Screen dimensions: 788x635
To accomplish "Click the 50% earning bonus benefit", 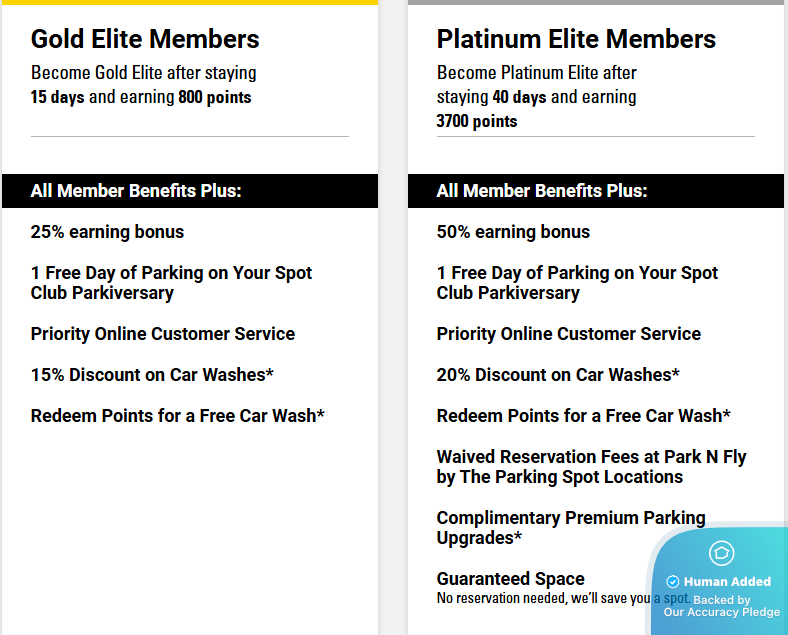I will point(513,232).
